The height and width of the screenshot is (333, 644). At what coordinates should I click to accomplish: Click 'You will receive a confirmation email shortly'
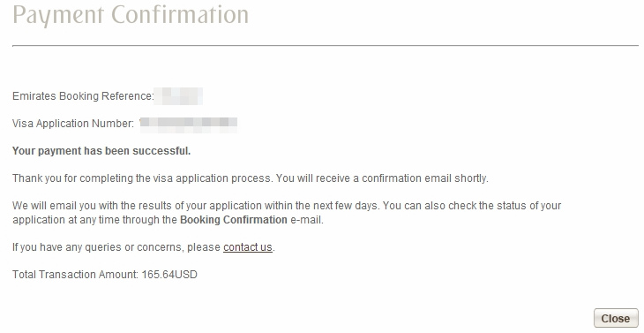[x=382, y=178]
